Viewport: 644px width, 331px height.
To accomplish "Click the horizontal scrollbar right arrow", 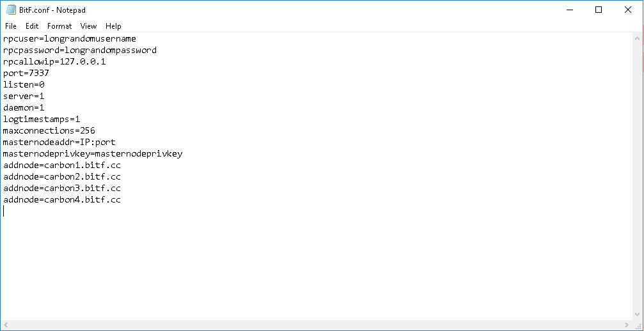I will [x=626, y=325].
